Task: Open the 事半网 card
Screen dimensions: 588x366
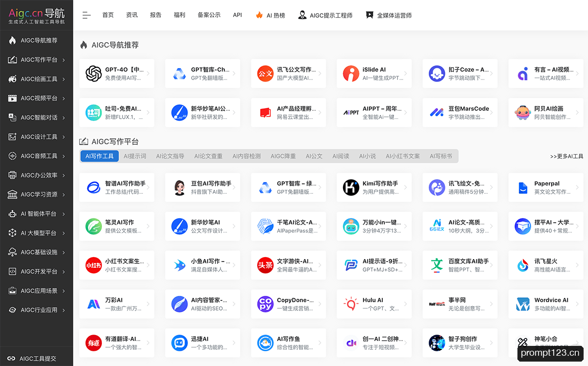Action: 460,304
